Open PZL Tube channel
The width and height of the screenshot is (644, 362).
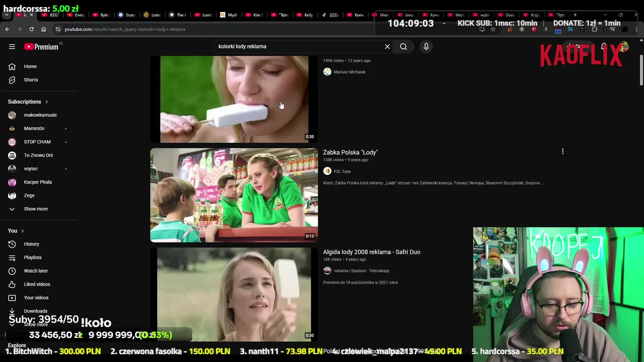(342, 171)
